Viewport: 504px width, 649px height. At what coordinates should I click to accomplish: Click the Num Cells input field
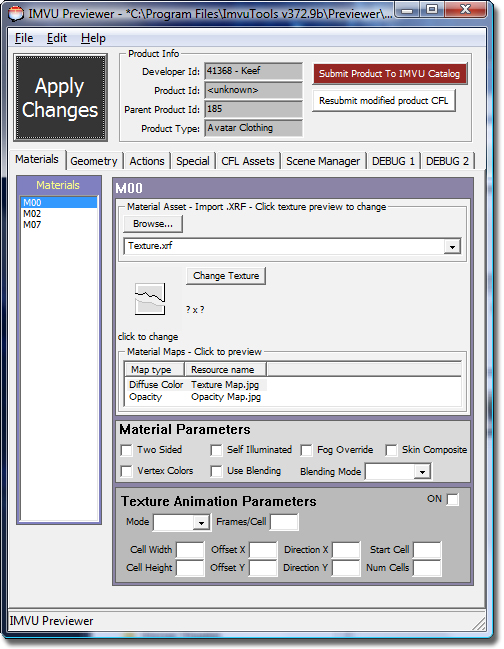[427, 568]
